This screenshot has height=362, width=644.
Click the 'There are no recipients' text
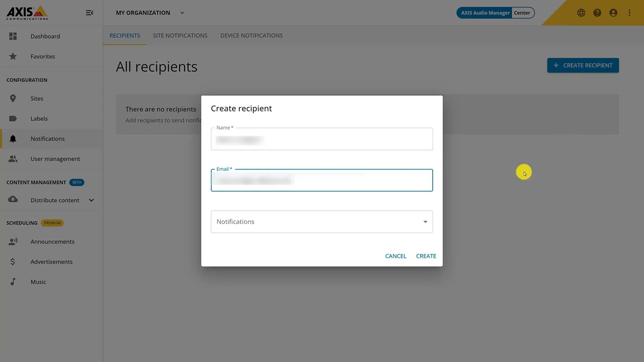(x=161, y=109)
